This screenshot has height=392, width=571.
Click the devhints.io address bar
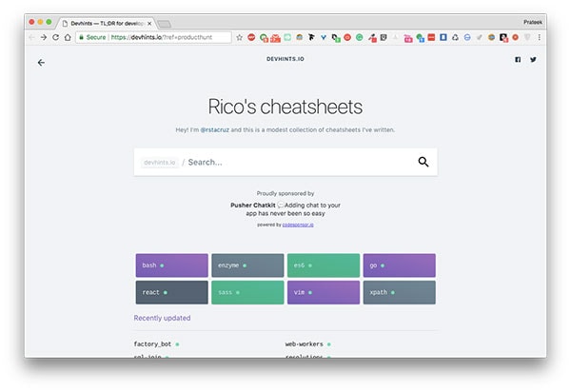coord(153,37)
